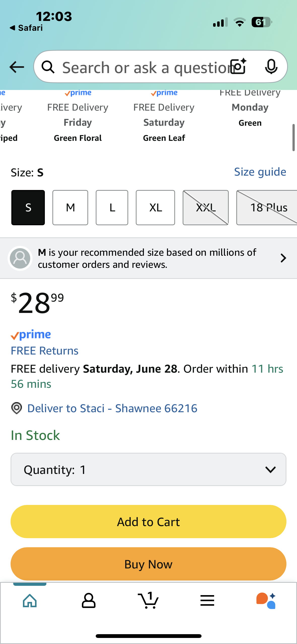The width and height of the screenshot is (297, 644).
Task: Select size L
Action: point(112,208)
